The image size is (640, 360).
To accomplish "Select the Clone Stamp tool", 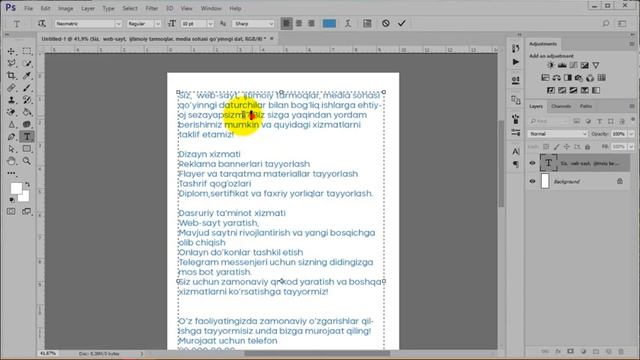I will [11, 100].
